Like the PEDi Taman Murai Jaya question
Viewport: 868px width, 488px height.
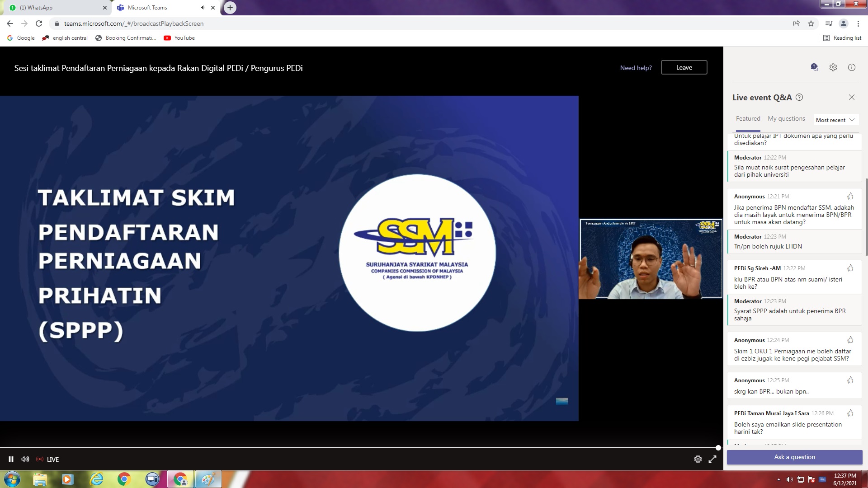pos(850,413)
